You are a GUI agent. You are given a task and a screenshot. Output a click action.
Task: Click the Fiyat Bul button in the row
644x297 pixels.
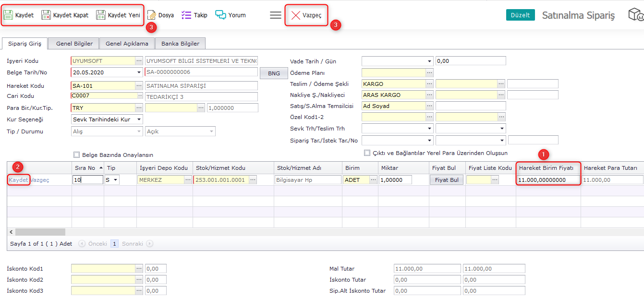coord(447,180)
